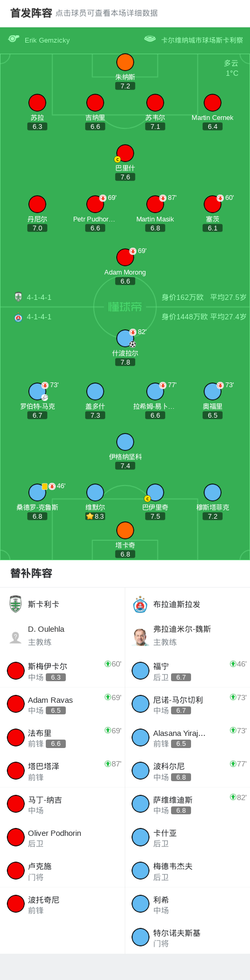Click the referee whistle icon
Image resolution: width=250 pixels, height=980 pixels.
click(14, 39)
